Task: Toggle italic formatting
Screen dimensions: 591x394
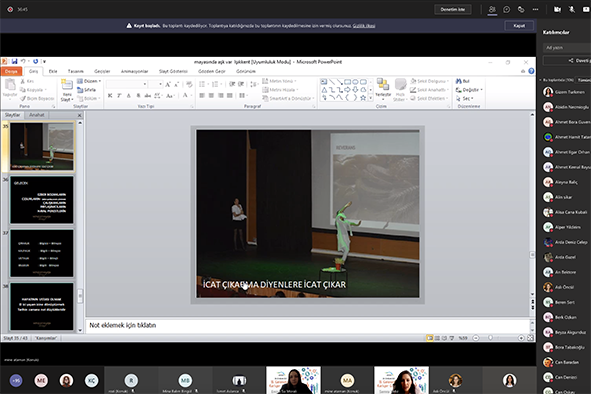Action: 119,96
